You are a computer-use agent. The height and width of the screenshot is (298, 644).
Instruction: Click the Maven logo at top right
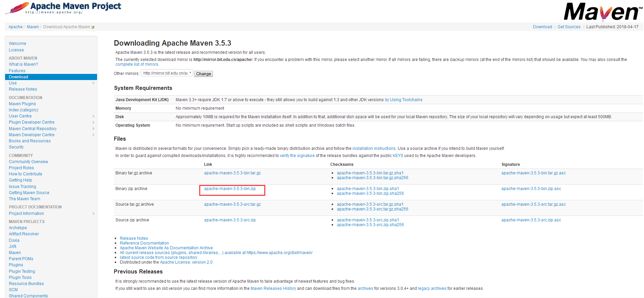(x=603, y=12)
